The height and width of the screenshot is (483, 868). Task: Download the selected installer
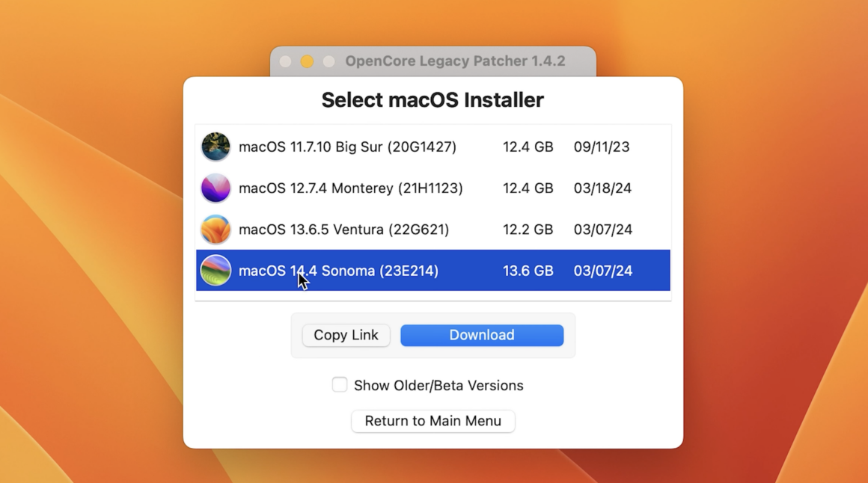coord(482,335)
